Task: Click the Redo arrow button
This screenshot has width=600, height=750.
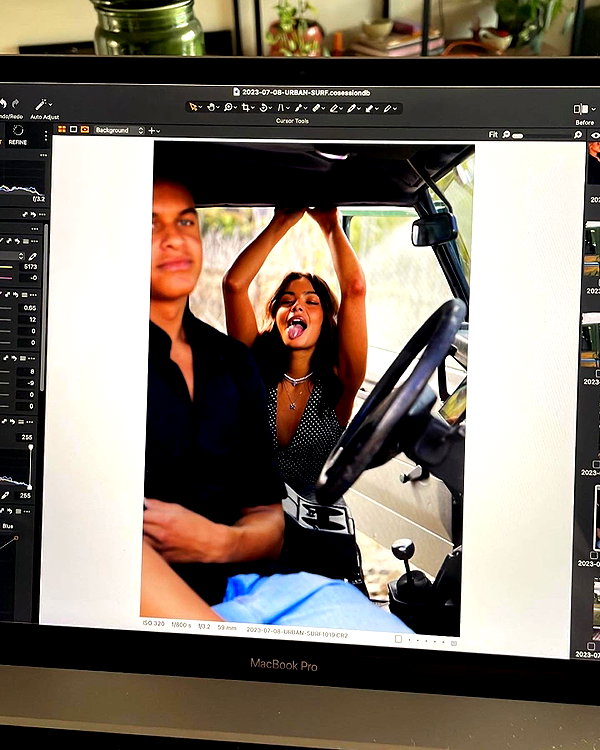Action: pyautogui.click(x=15, y=103)
